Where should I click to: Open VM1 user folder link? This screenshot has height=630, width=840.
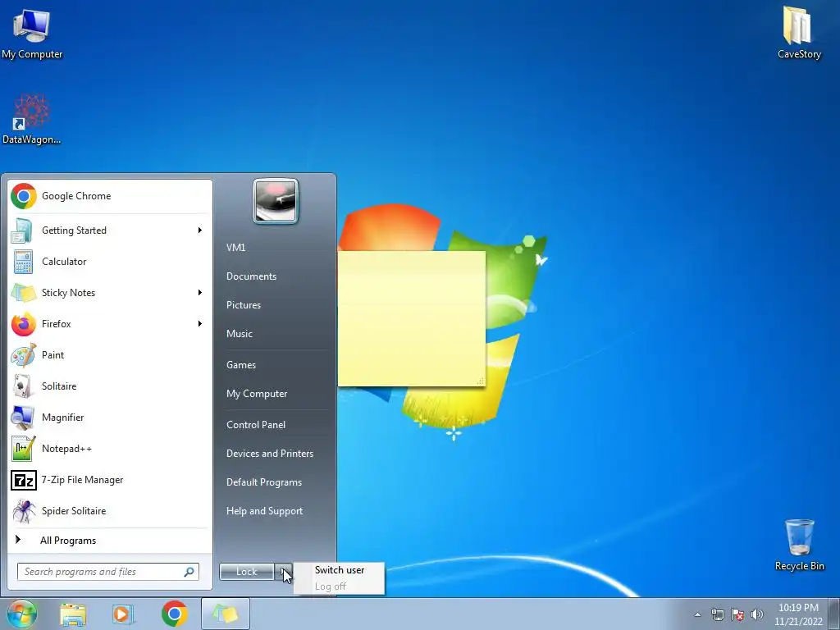(x=236, y=248)
